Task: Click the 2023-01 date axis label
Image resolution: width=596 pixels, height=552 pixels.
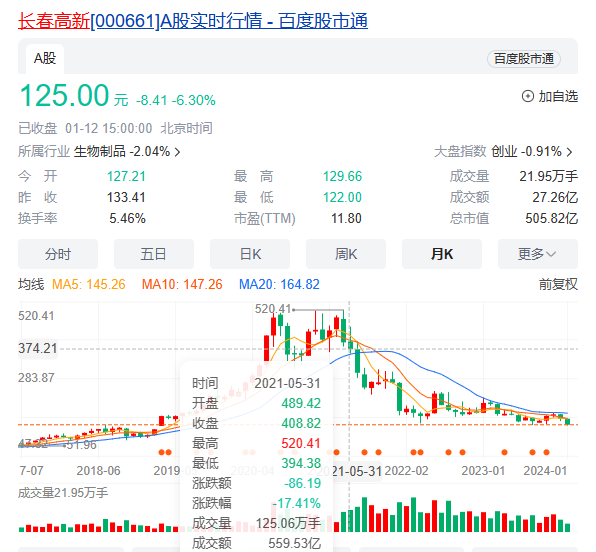Action: tap(483, 471)
